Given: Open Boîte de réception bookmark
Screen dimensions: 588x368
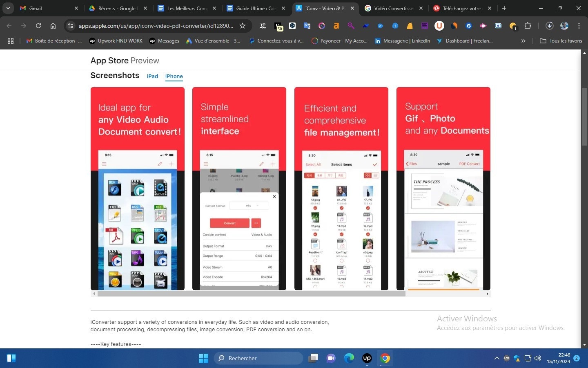Looking at the screenshot, I should tap(54, 41).
